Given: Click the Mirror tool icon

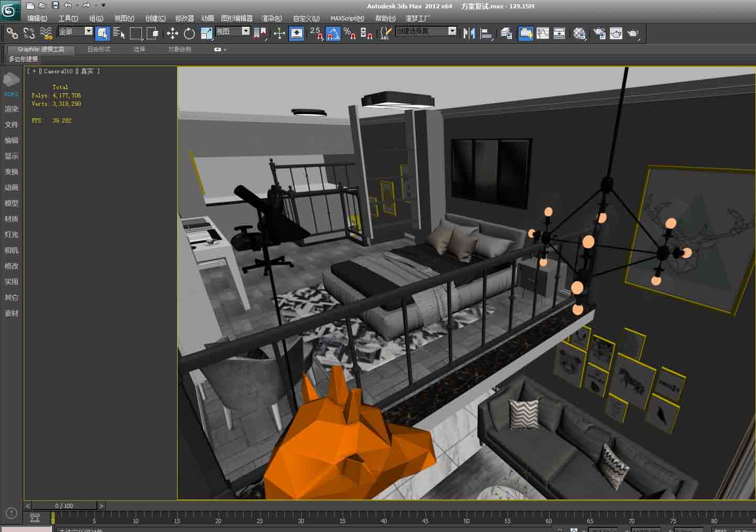Looking at the screenshot, I should pyautogui.click(x=469, y=34).
